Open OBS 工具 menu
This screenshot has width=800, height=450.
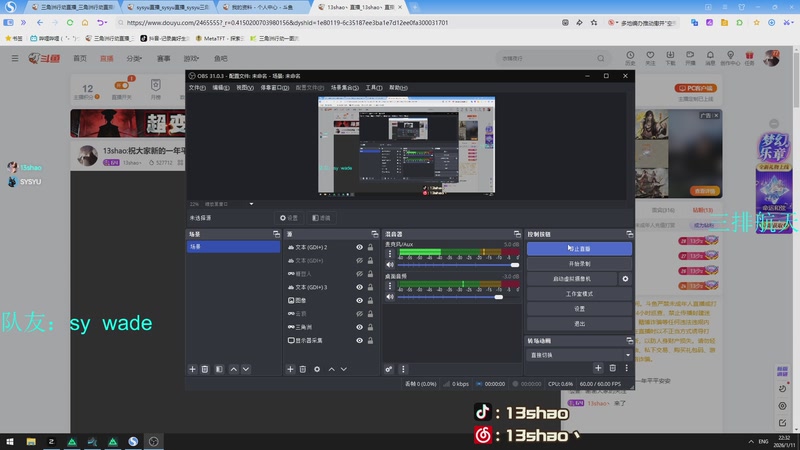(x=373, y=88)
